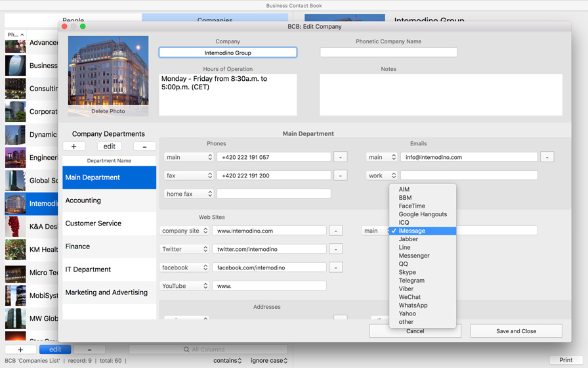Choose Yahoo from the messenger list

[423, 313]
